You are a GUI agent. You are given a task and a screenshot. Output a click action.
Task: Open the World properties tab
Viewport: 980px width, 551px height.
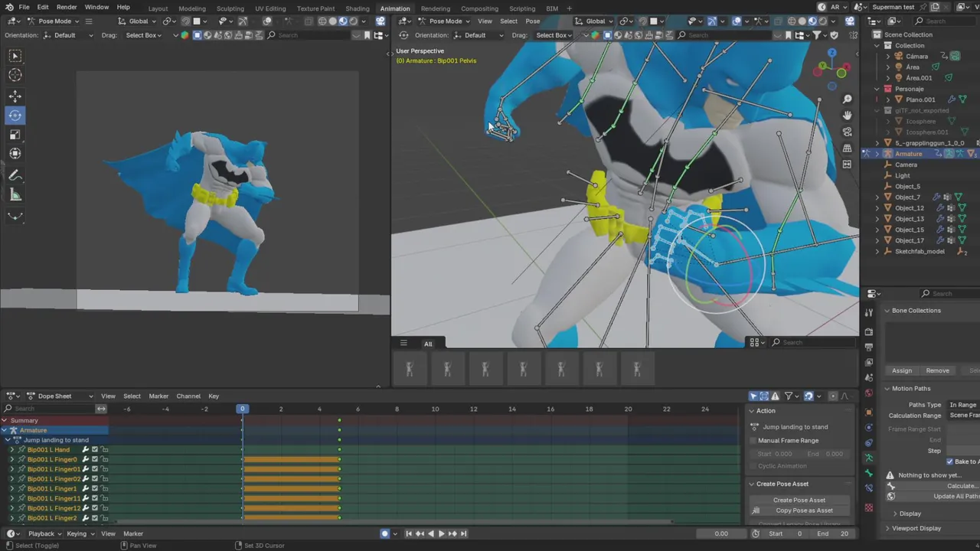tap(868, 393)
